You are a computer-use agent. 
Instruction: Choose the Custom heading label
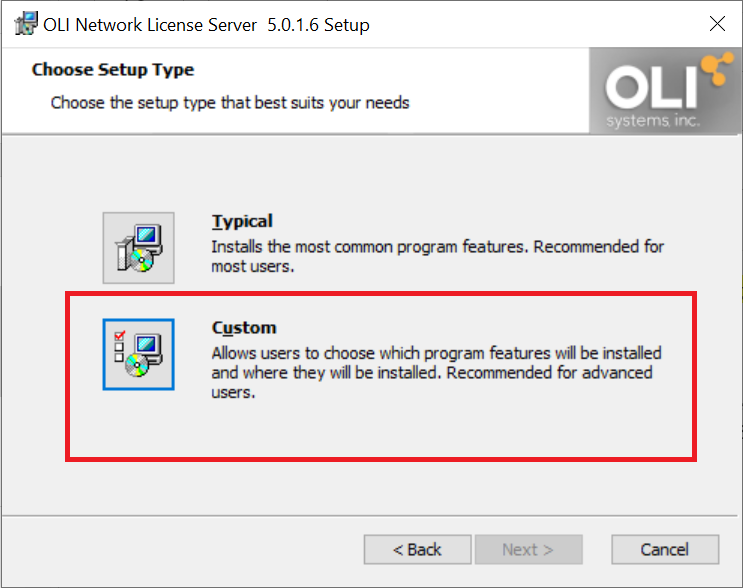click(244, 327)
